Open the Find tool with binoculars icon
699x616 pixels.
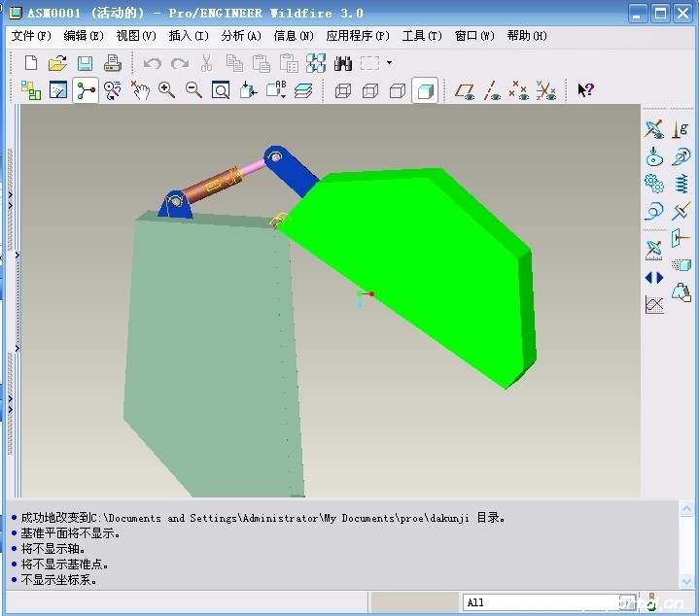coord(343,64)
